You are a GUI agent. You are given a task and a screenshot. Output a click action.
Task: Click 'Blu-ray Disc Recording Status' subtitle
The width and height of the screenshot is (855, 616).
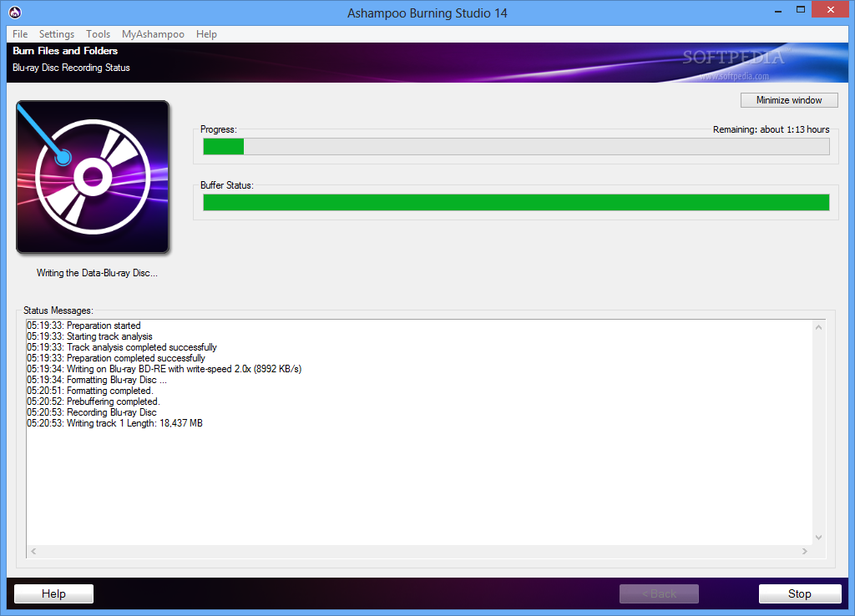(x=72, y=68)
